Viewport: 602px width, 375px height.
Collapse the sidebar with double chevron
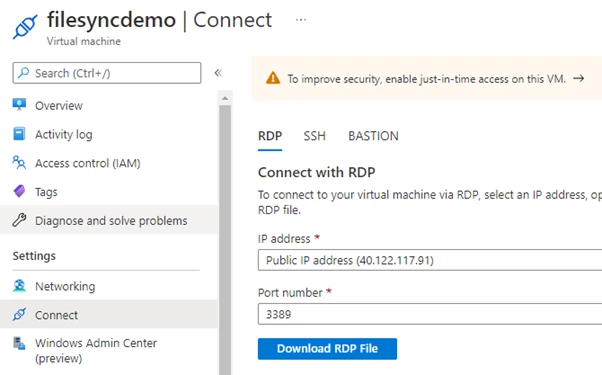pyautogui.click(x=218, y=73)
